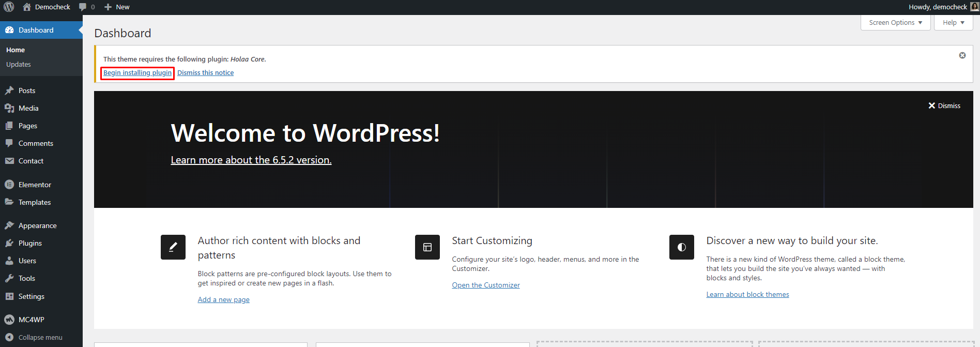Open the Elementor menu item
This screenshot has width=980, height=347.
(x=35, y=185)
